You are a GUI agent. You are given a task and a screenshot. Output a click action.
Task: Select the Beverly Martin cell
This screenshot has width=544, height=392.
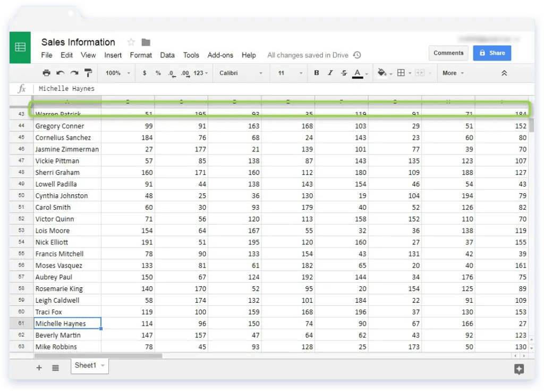pyautogui.click(x=67, y=335)
